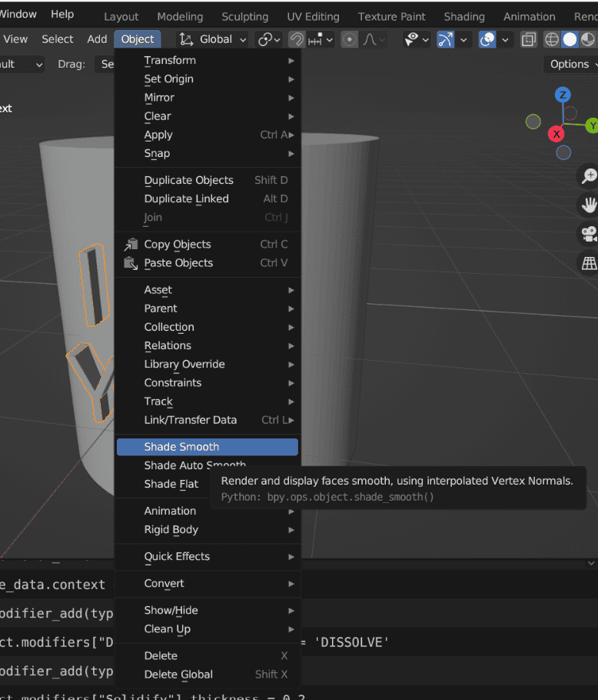Open object types visibility dropdown
Screen dimensions: 598x700
tap(417, 40)
